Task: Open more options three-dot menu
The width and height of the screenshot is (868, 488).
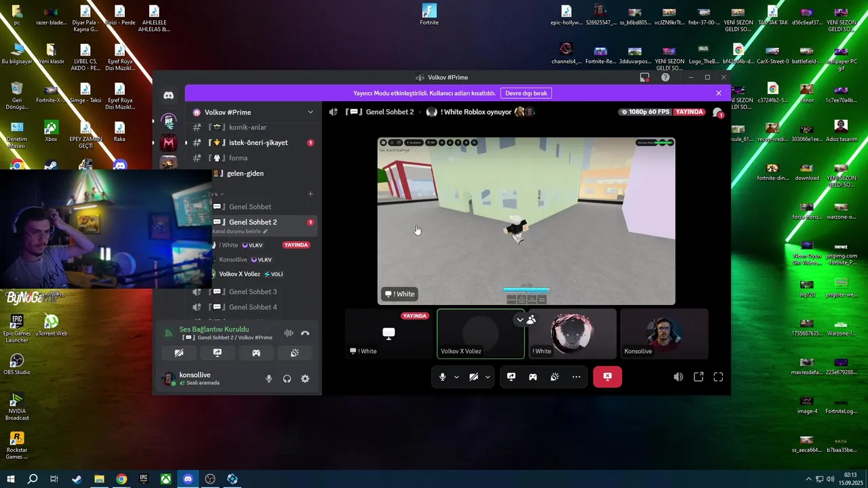Action: pos(576,377)
